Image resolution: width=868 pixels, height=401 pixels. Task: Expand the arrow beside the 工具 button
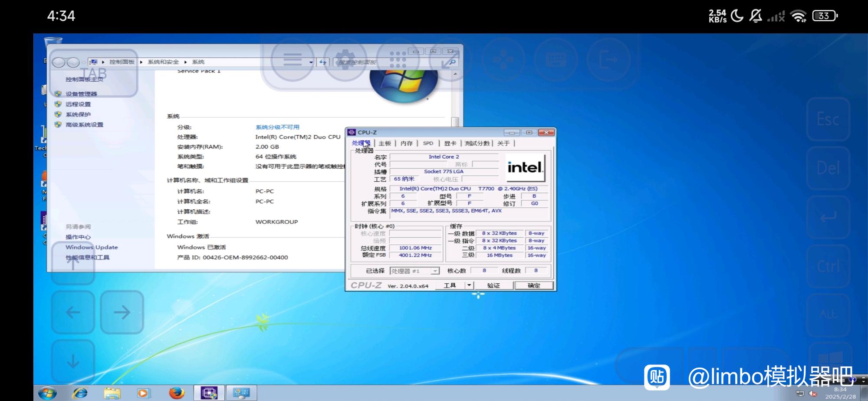(x=469, y=285)
